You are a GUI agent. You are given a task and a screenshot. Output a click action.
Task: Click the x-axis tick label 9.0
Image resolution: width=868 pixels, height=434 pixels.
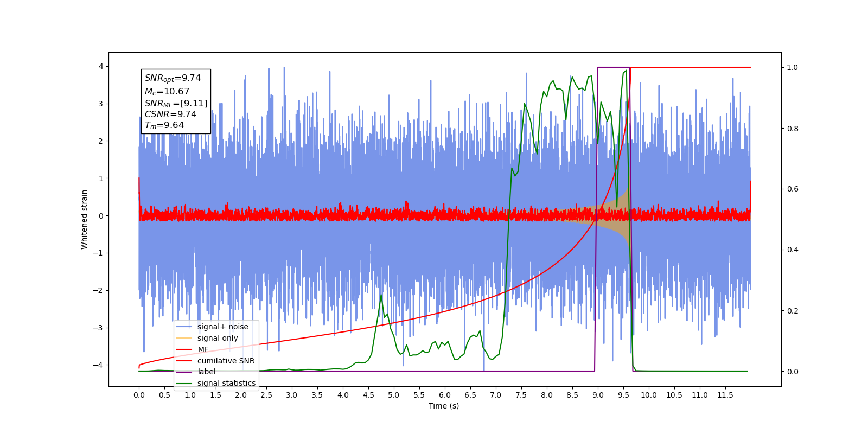tap(598, 395)
